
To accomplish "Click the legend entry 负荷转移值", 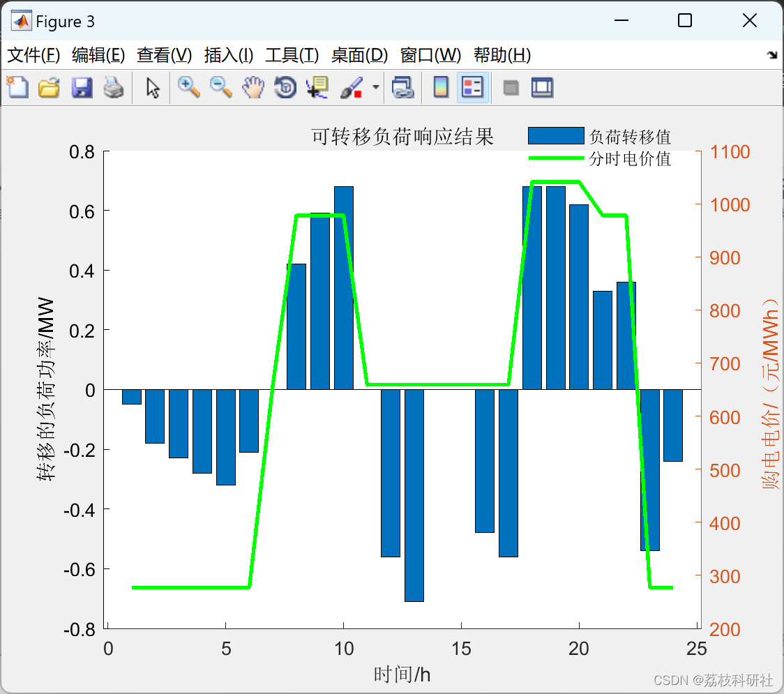I will (x=629, y=137).
